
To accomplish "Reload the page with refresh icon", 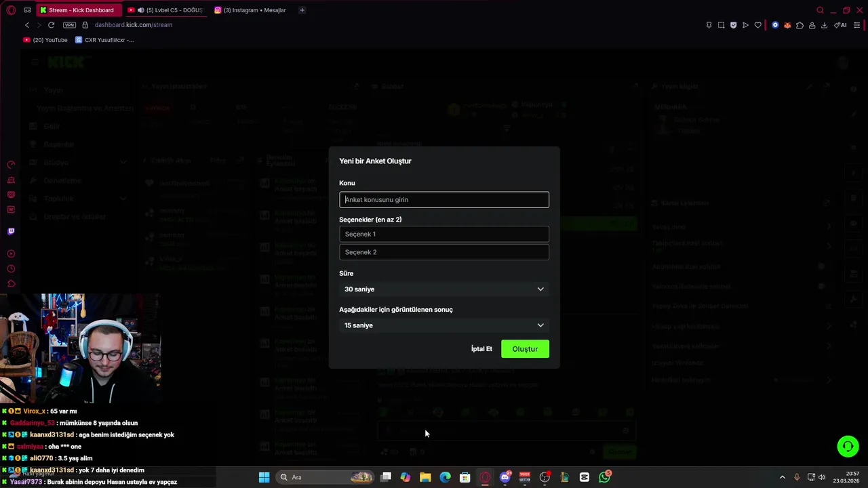I will point(51,25).
